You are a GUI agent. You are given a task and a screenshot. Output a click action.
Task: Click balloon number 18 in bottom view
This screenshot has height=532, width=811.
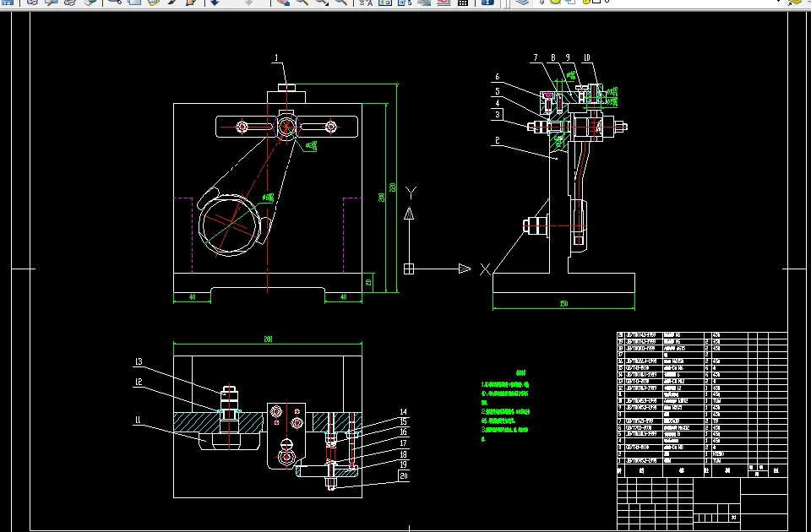[404, 454]
